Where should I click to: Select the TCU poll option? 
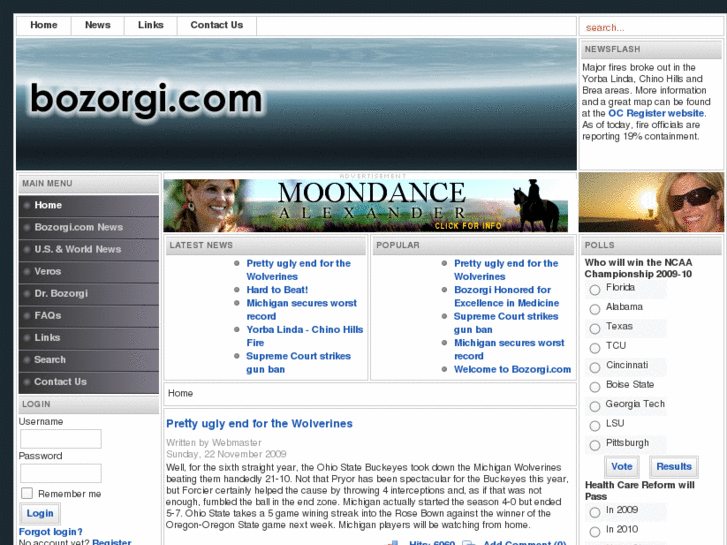click(x=595, y=348)
